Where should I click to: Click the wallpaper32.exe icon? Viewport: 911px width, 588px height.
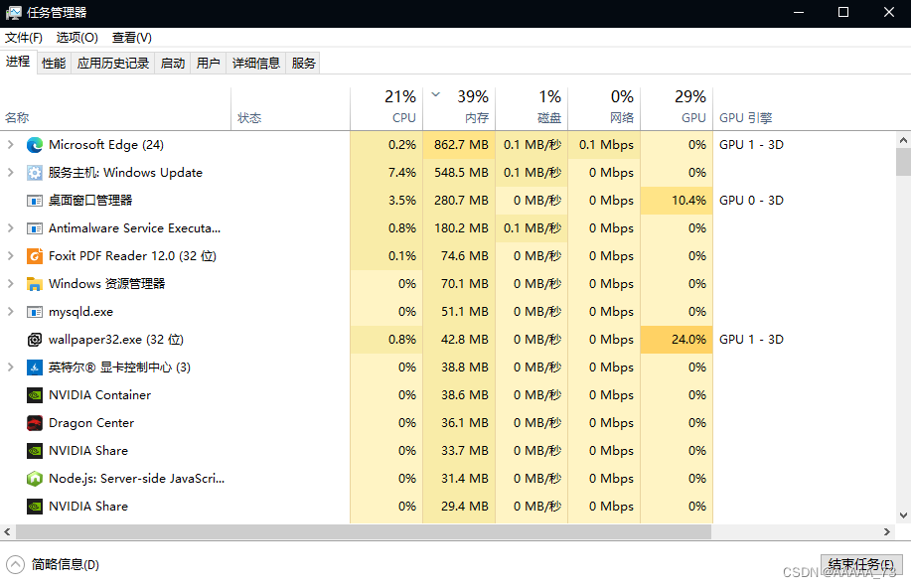tap(35, 340)
